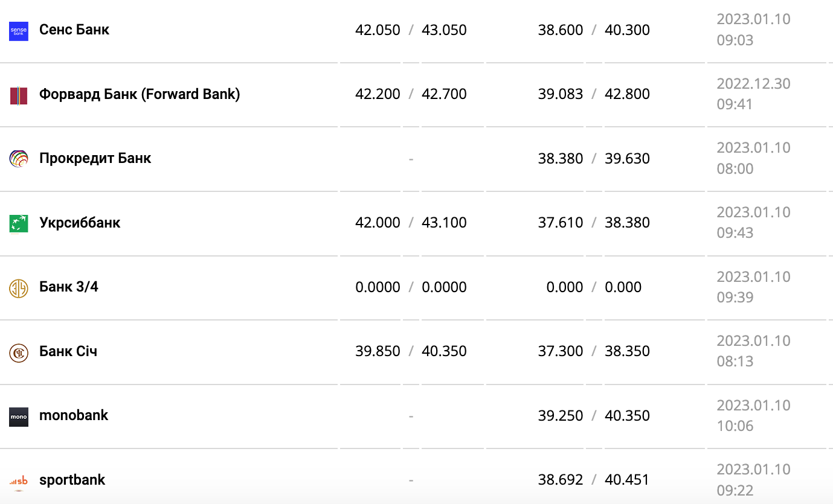Open the Сенс Банк name link
This screenshot has height=504, width=833.
(74, 30)
